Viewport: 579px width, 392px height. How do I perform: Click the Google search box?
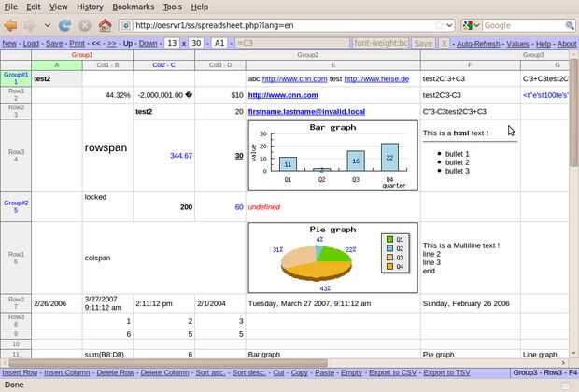tap(523, 25)
